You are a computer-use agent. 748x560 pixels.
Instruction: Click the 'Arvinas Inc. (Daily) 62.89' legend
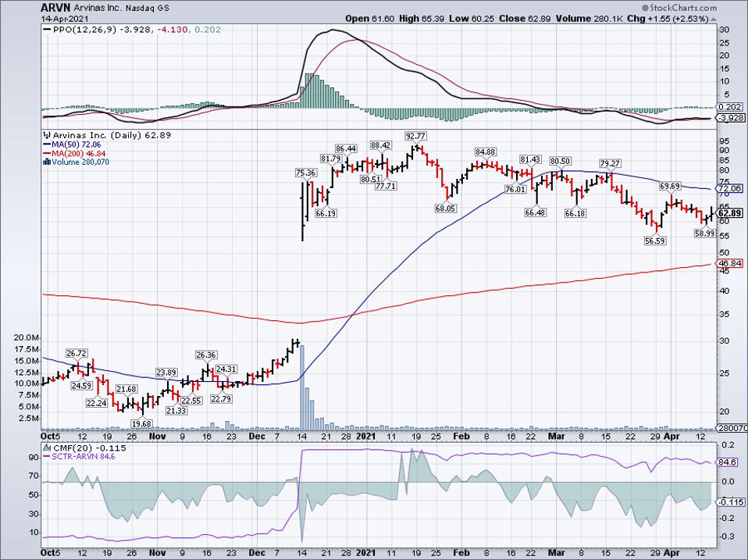point(112,135)
